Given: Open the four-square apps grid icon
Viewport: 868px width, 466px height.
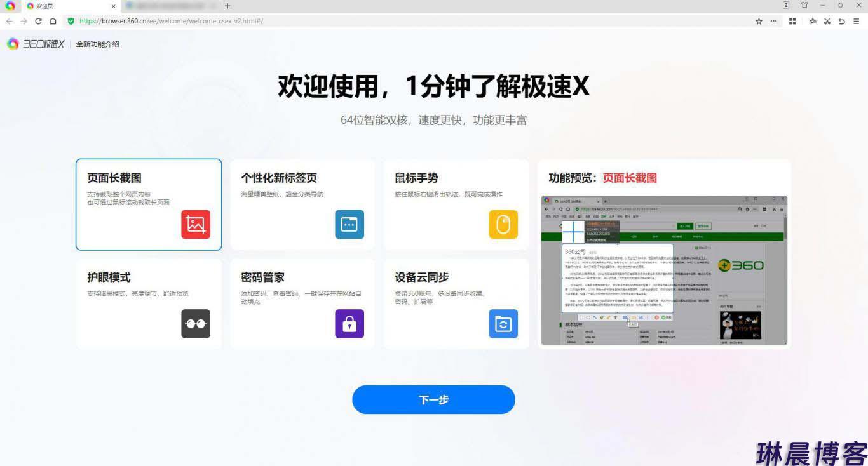Looking at the screenshot, I should click(792, 21).
